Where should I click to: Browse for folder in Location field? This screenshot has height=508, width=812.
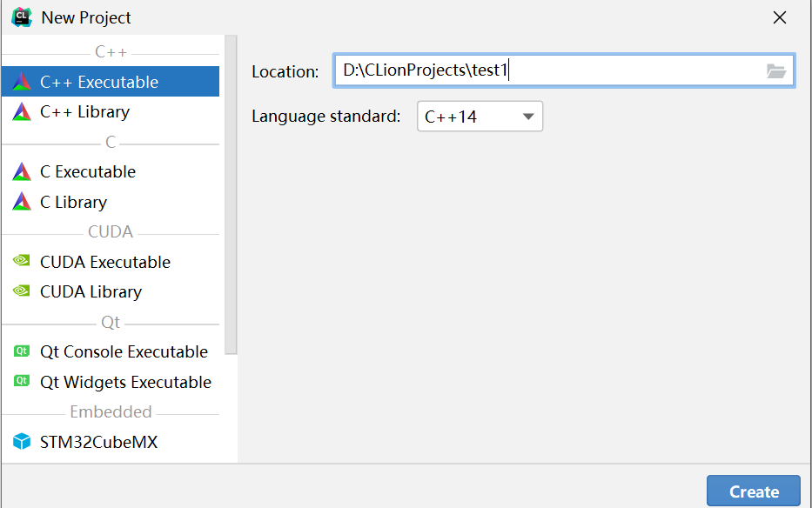coord(776,71)
